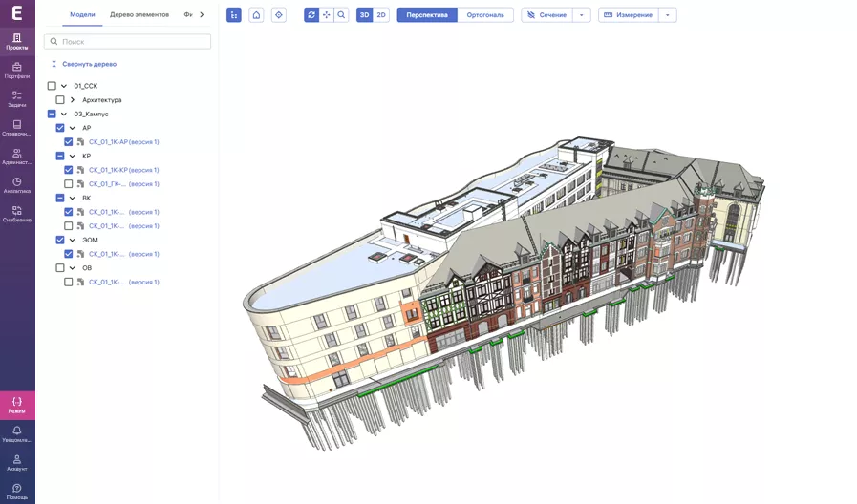857x504 pixels.
Task: Click the zoom magnifier tool in toolbar
Action: 341,15
